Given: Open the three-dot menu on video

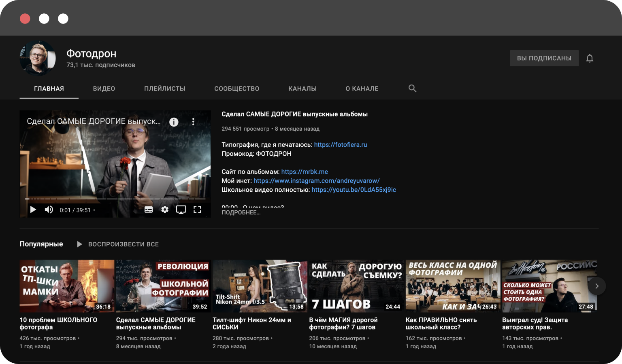Looking at the screenshot, I should (x=193, y=122).
